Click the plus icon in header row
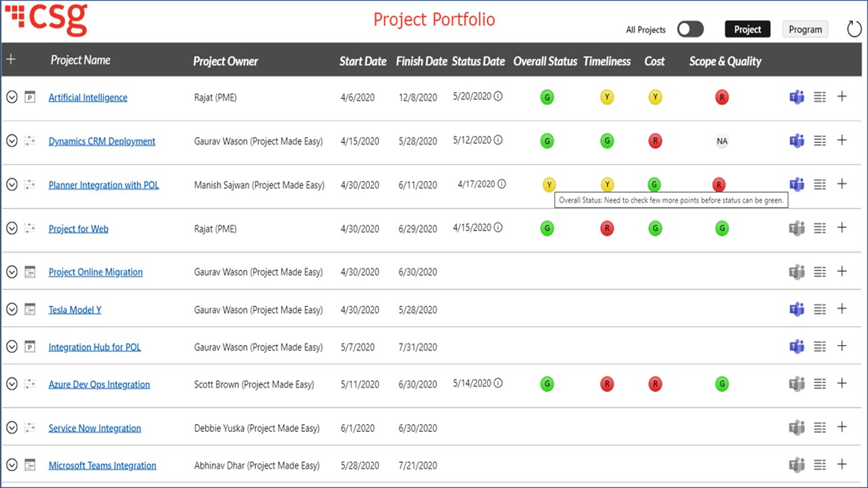Image resolution: width=868 pixels, height=488 pixels. [x=11, y=60]
